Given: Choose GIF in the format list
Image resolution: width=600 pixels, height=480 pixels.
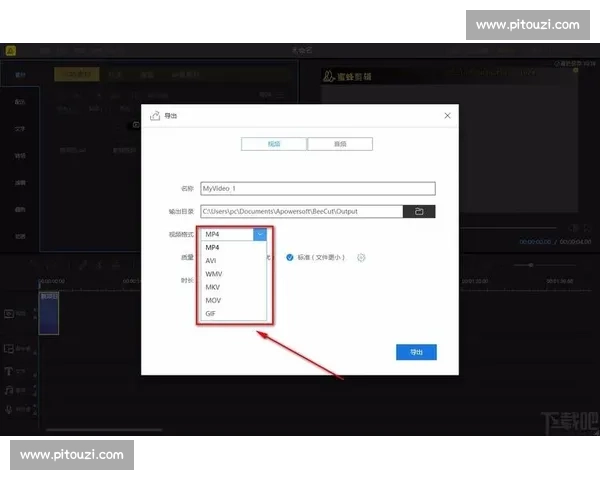Looking at the screenshot, I should (233, 313).
